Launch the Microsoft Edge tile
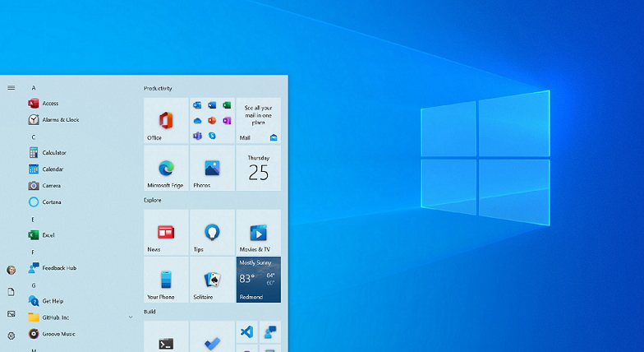 (166, 168)
